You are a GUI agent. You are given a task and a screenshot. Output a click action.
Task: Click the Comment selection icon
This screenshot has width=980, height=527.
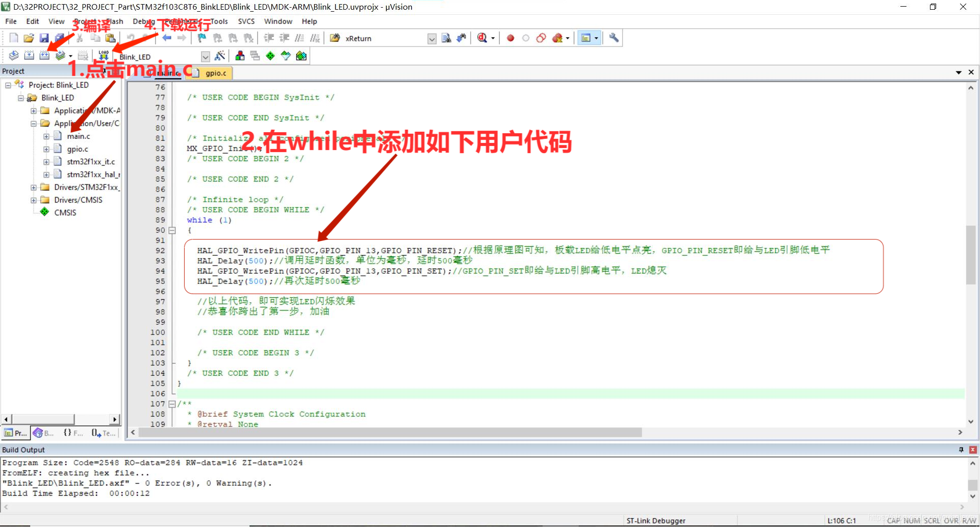pos(300,38)
